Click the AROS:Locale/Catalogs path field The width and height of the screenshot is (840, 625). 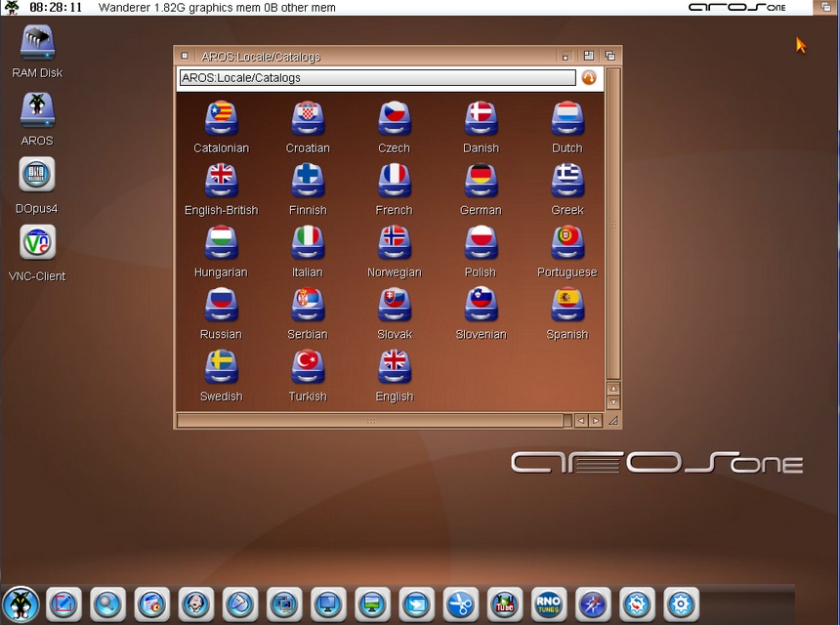pos(377,78)
